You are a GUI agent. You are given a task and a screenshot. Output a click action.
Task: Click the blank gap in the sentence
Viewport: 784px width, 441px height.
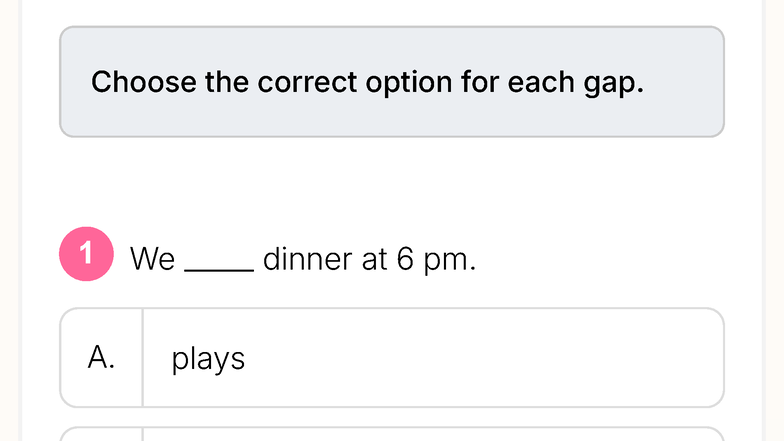pyautogui.click(x=219, y=266)
